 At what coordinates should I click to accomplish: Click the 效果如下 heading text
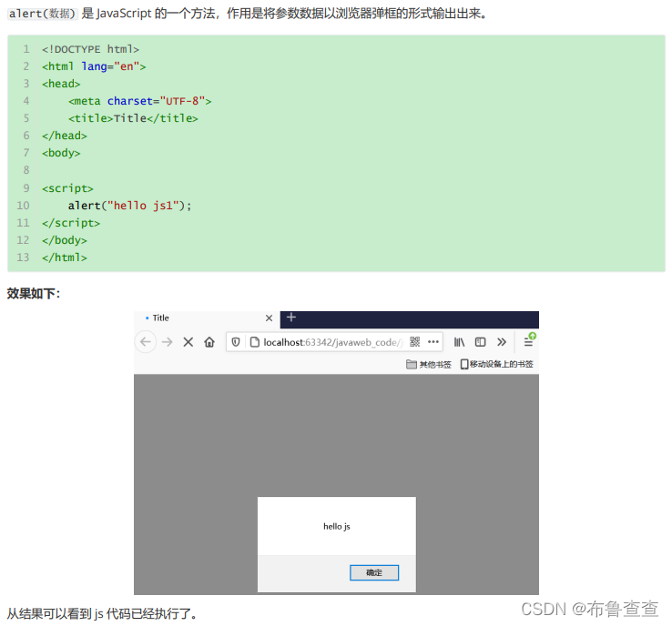click(34, 294)
